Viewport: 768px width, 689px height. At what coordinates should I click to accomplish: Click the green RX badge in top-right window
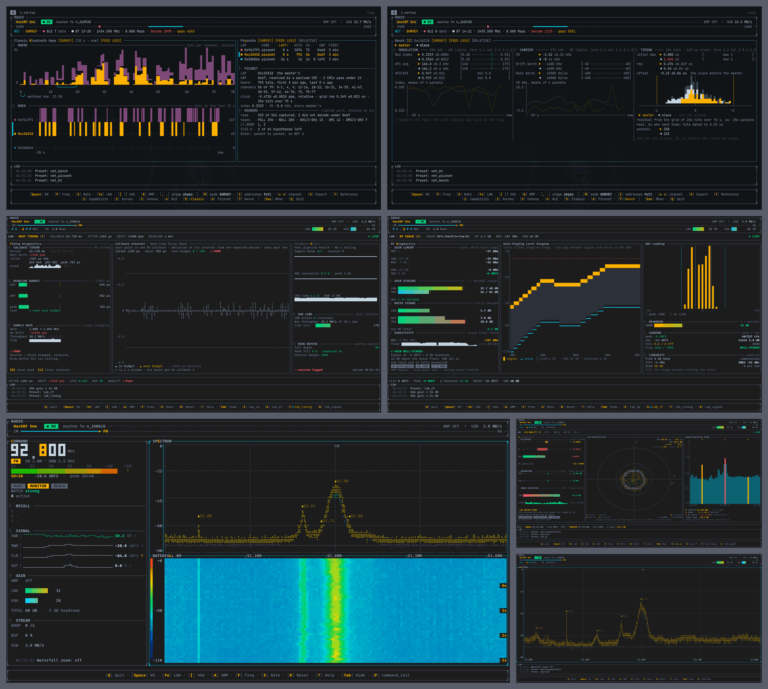(x=428, y=22)
